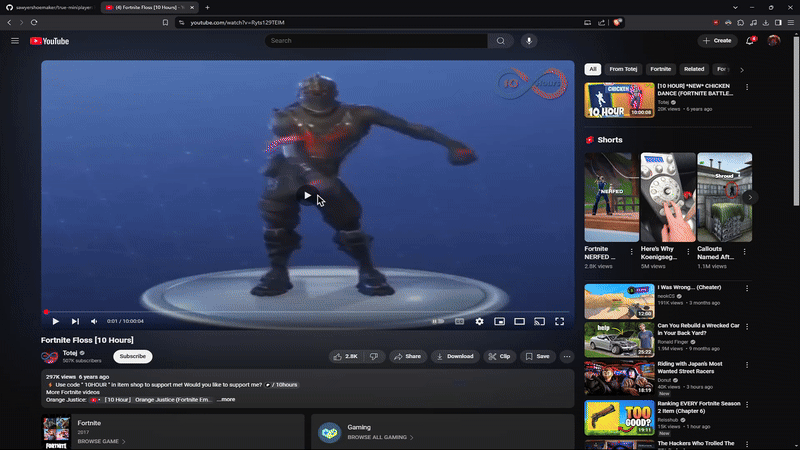The height and width of the screenshot is (450, 800).
Task: Open Callouts Named After short
Action: [x=724, y=197]
